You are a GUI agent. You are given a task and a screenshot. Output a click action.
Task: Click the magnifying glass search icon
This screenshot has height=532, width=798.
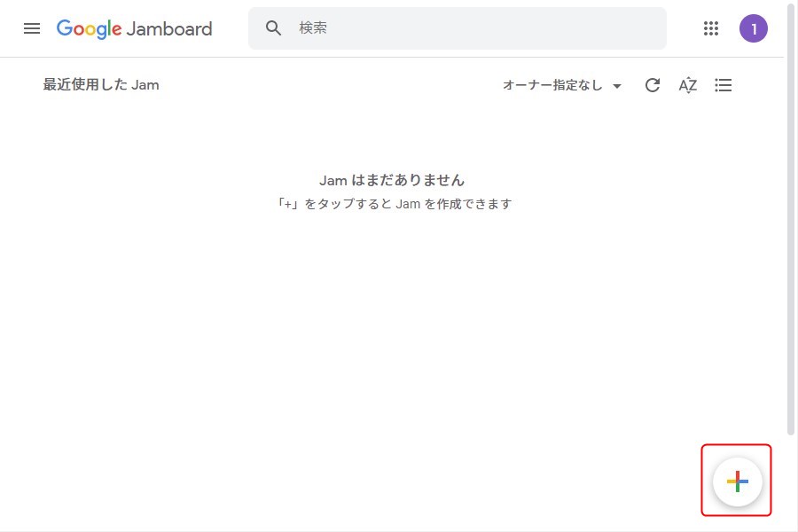pyautogui.click(x=273, y=28)
